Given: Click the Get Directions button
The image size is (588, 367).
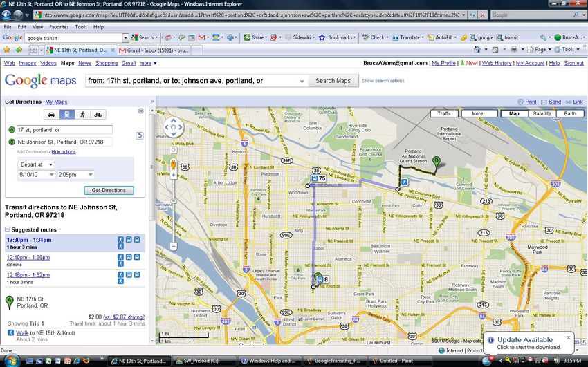Looking at the screenshot, I should coord(109,190).
